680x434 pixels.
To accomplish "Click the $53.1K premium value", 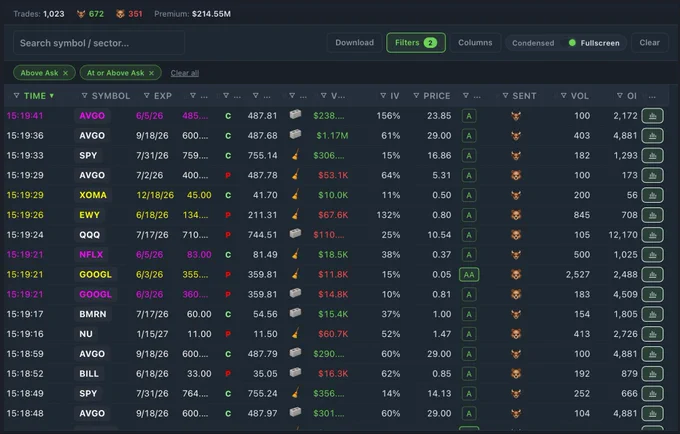I will point(333,175).
